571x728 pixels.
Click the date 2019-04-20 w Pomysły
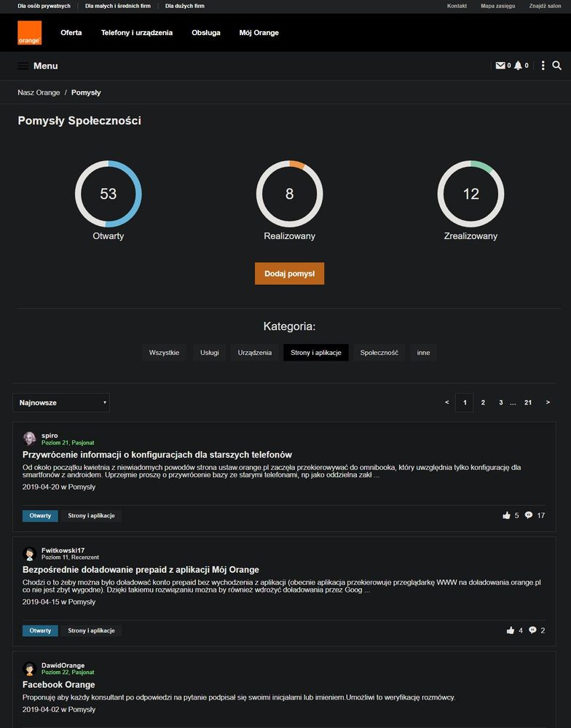(59, 487)
